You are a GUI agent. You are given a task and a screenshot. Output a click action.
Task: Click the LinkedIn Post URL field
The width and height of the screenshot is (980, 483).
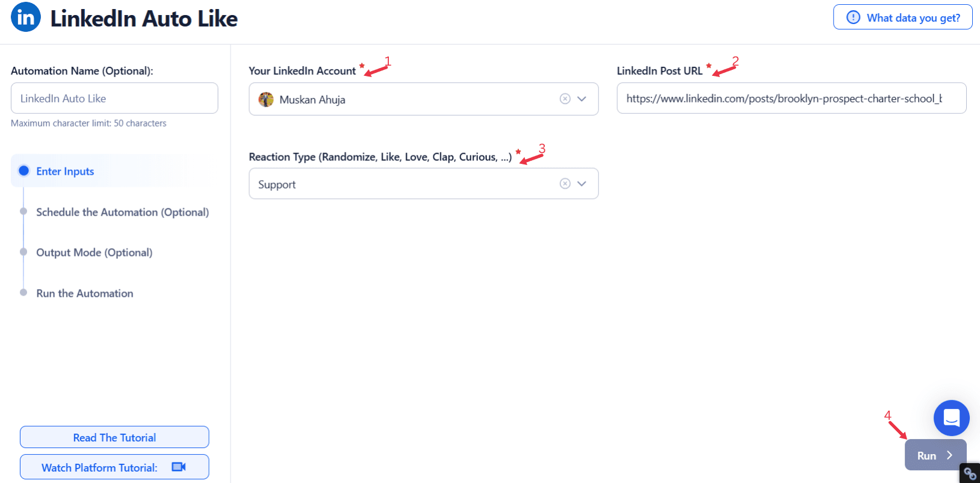pos(792,98)
